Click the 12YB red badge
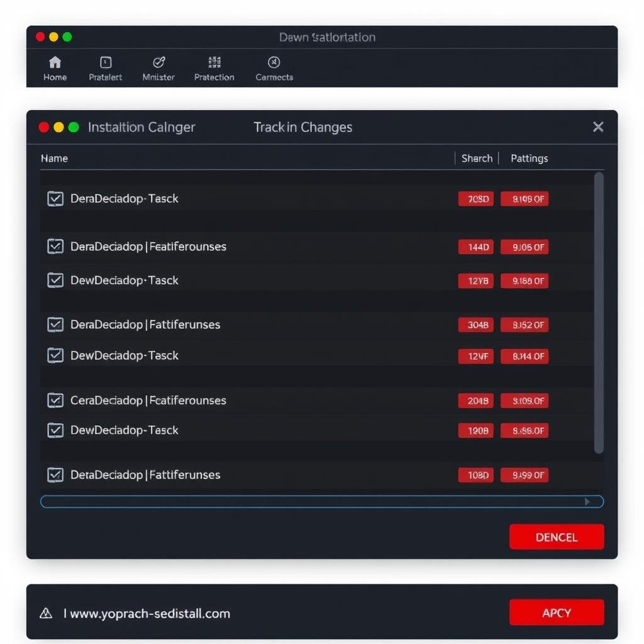 (476, 280)
